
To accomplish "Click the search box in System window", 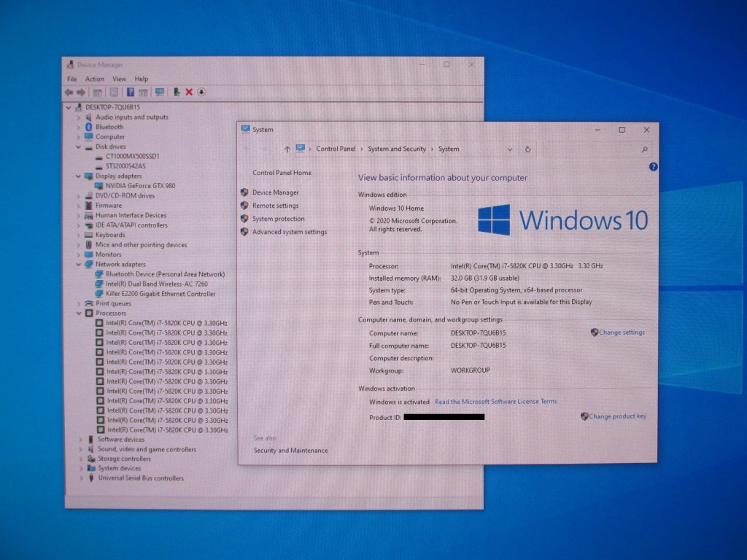I will click(x=597, y=149).
